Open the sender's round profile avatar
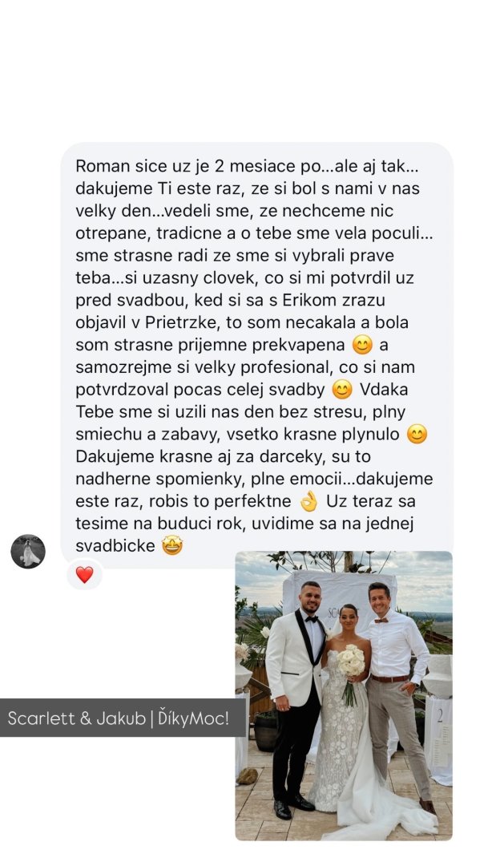504x866 pixels. pos(27,551)
